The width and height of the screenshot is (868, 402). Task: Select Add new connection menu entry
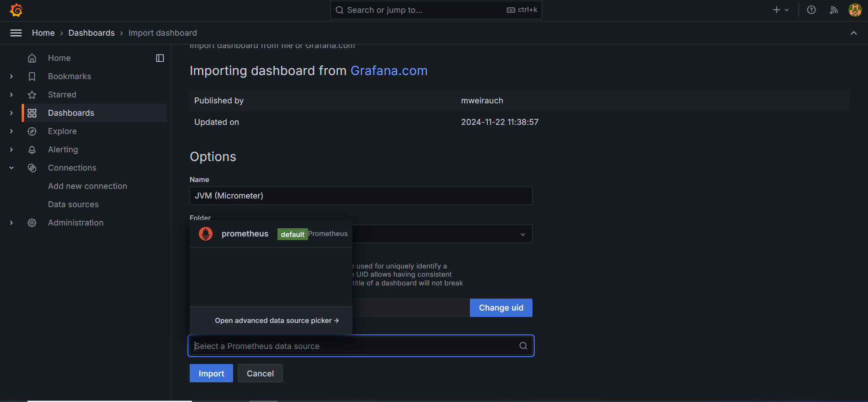(88, 186)
